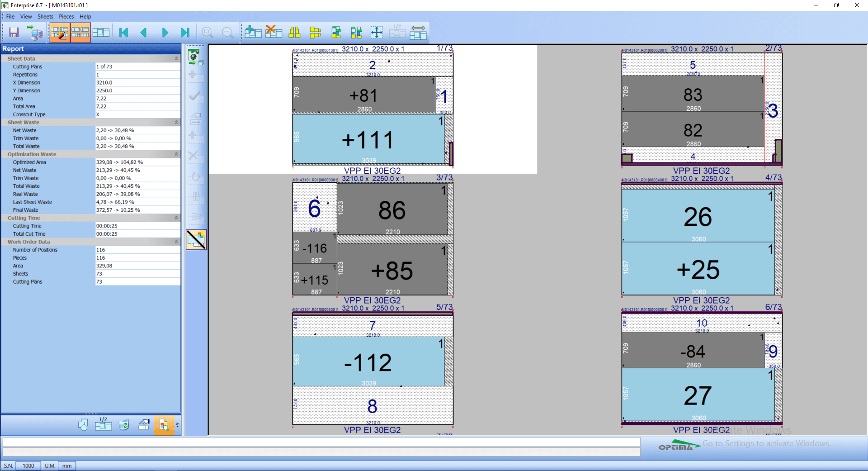Select piece +111 on sheet 1/73
The width and height of the screenshot is (868, 471).
[x=368, y=139]
